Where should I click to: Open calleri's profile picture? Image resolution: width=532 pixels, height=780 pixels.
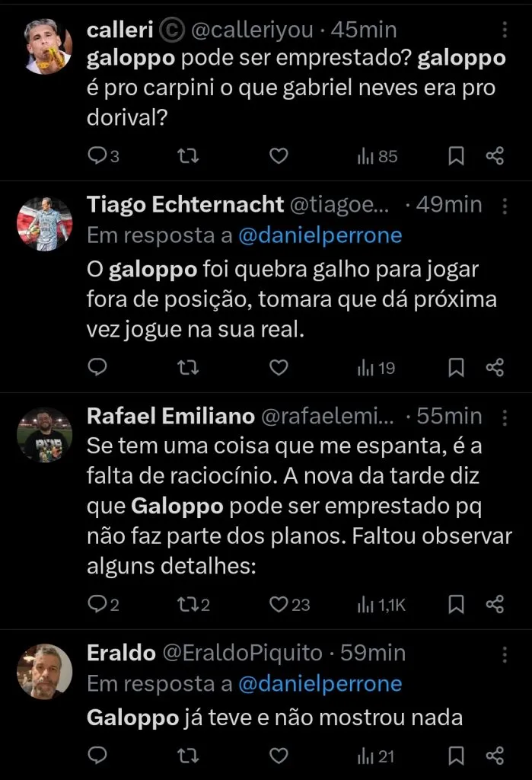point(44,47)
